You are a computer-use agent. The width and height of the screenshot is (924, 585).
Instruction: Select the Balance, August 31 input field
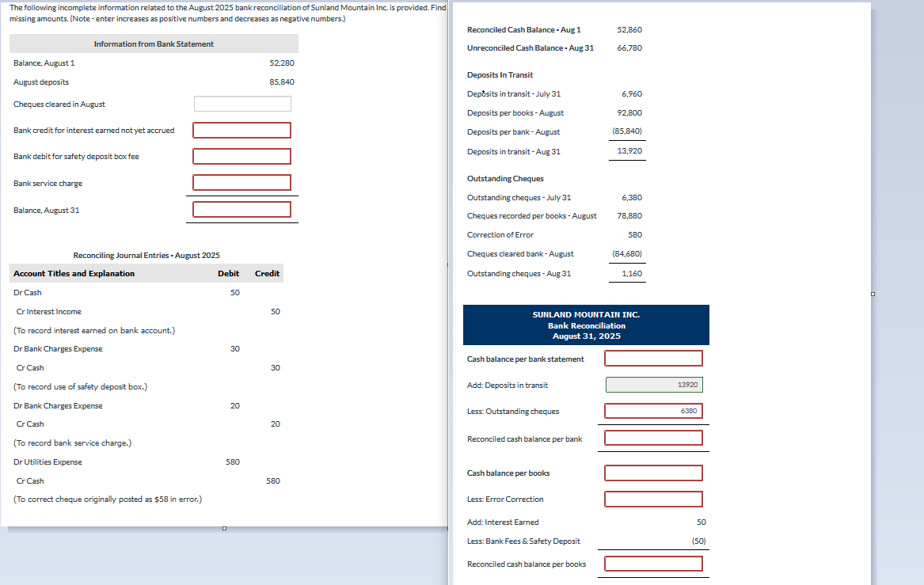click(241, 209)
